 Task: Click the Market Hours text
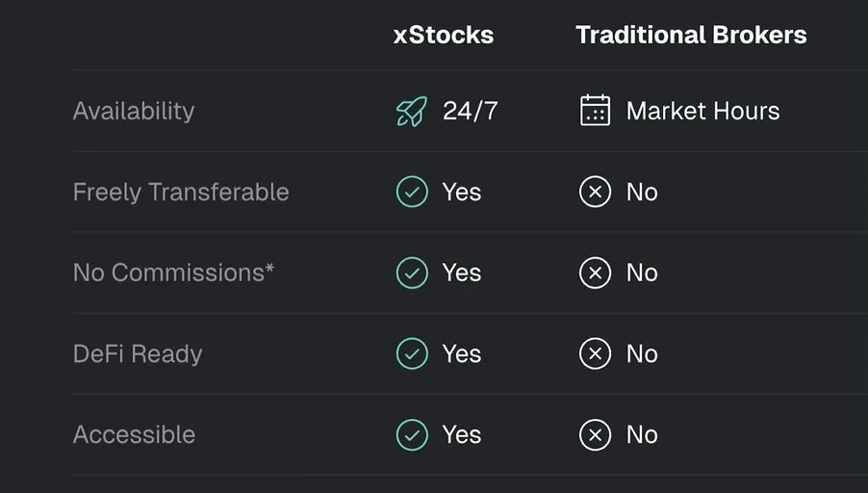[x=702, y=111]
